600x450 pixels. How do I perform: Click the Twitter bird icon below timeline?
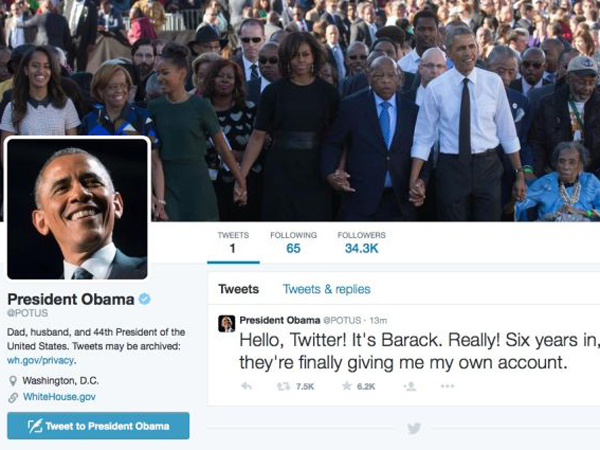(414, 428)
